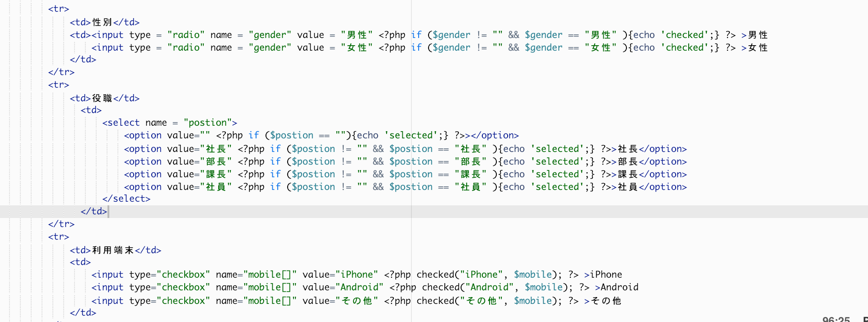Viewport: 868px width, 322px height.
Task: Click value="課長" in the option line
Action: (x=200, y=174)
